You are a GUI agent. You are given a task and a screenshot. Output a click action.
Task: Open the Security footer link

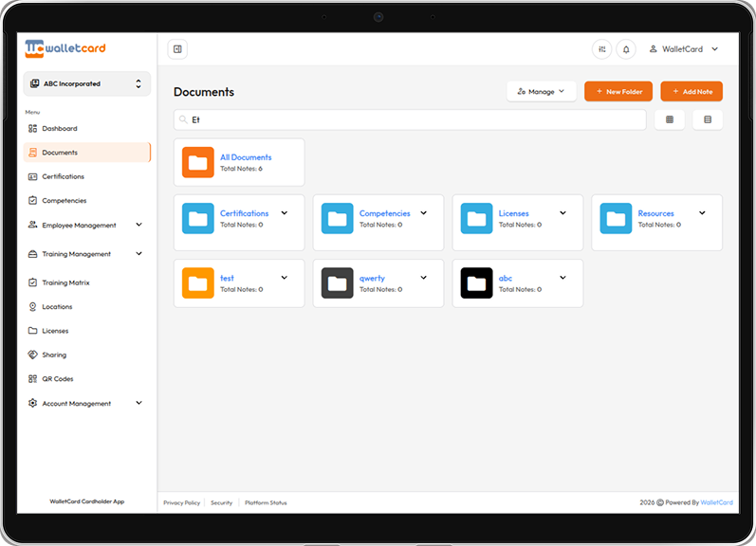click(221, 502)
